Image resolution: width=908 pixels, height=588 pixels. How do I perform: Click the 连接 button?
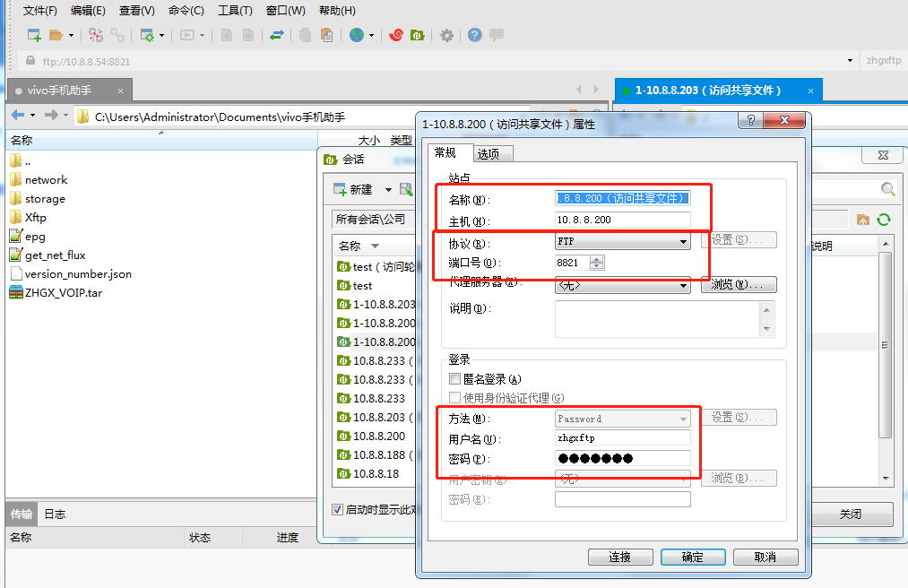click(x=619, y=557)
